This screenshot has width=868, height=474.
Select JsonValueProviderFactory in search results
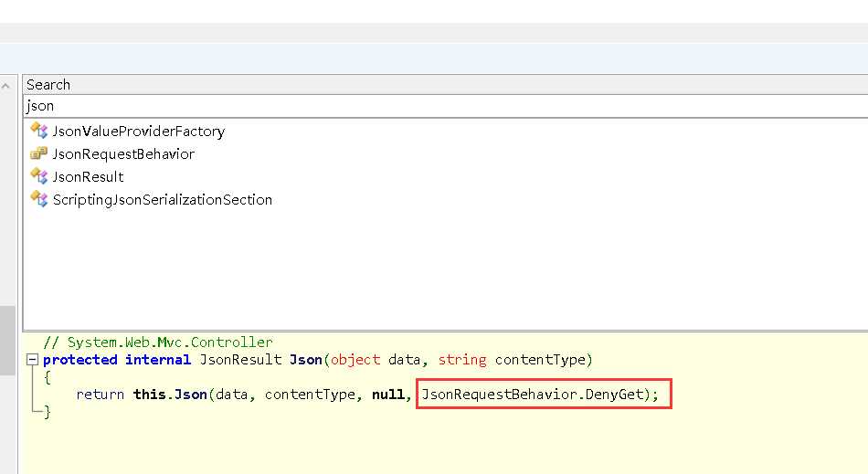pos(138,132)
